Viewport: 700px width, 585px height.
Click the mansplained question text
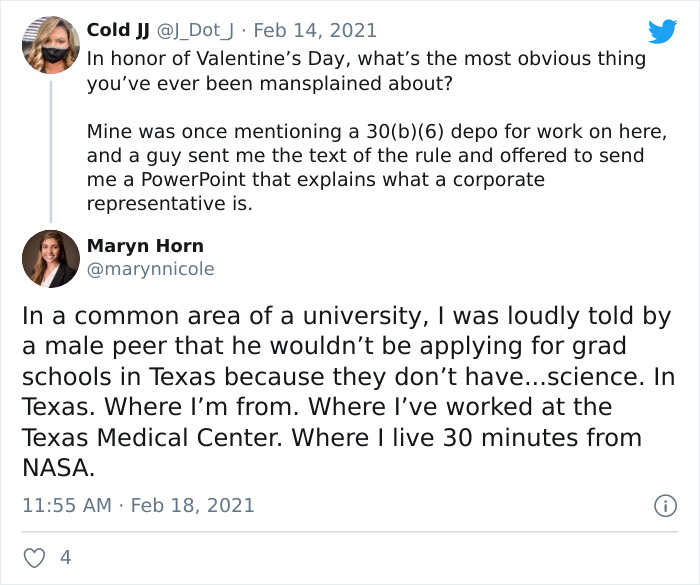270,84
